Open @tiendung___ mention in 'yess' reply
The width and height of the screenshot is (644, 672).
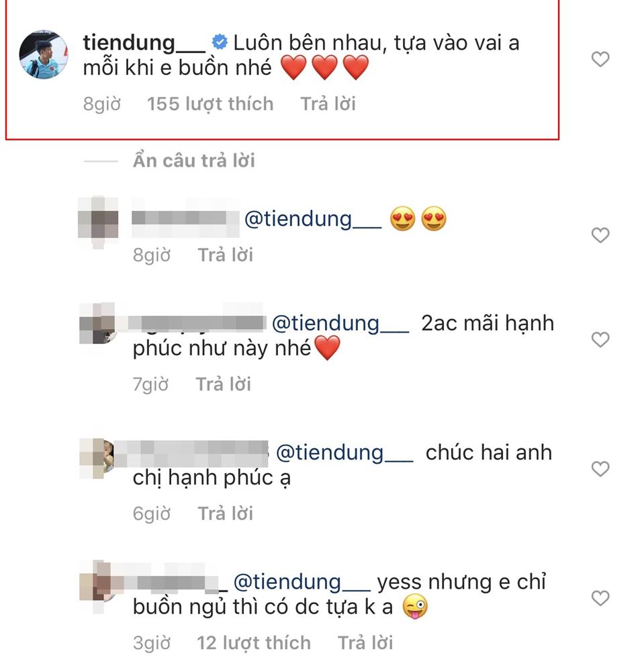(x=301, y=582)
